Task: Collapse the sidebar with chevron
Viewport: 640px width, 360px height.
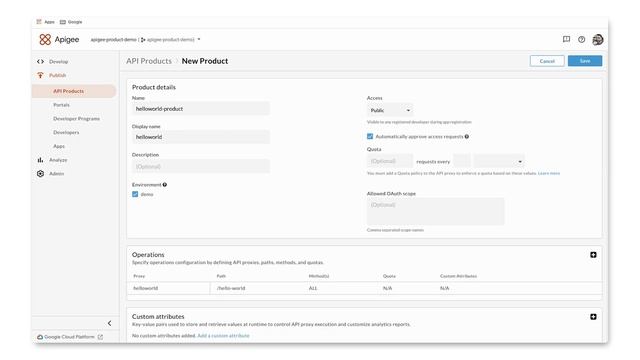Action: coord(109,323)
